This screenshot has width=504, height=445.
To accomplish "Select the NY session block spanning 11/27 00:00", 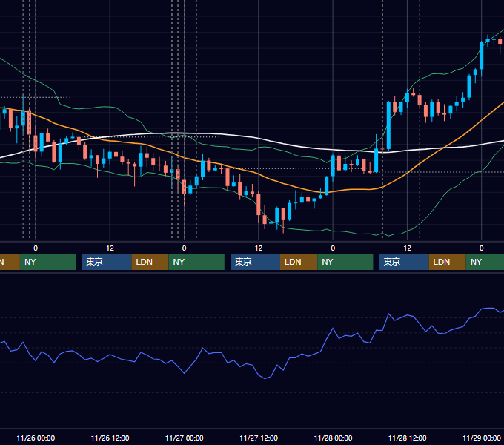I will click(x=196, y=262).
